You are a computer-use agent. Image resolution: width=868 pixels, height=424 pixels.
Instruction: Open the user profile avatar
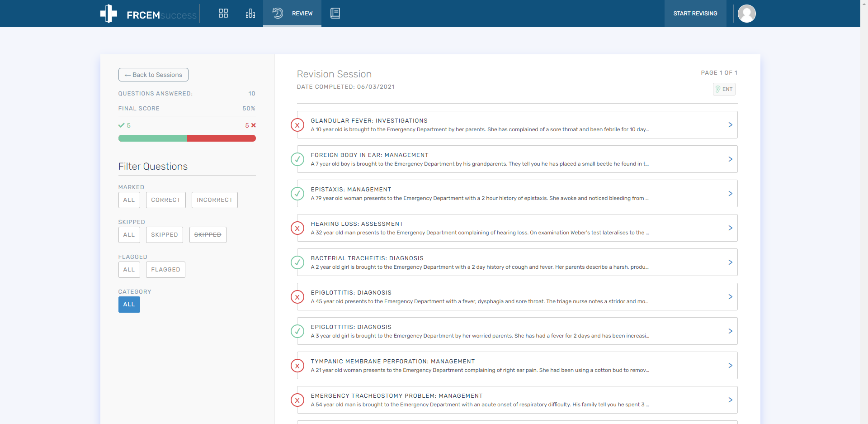click(747, 14)
